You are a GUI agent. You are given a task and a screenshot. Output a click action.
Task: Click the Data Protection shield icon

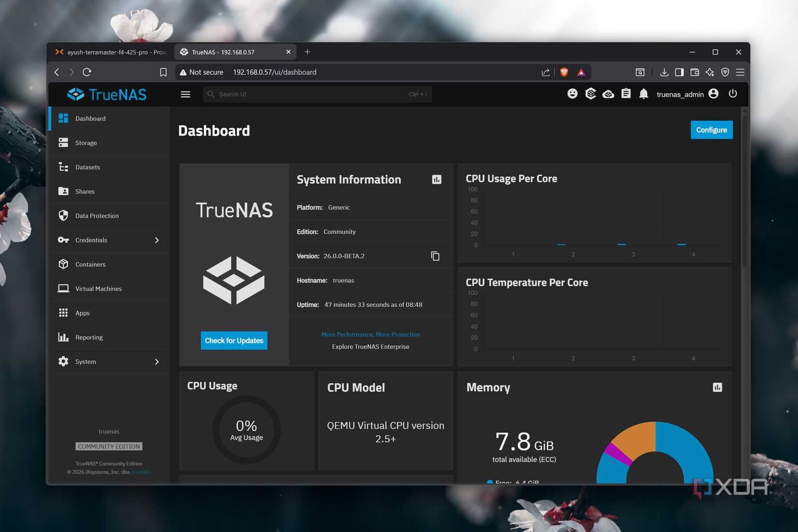(x=63, y=216)
